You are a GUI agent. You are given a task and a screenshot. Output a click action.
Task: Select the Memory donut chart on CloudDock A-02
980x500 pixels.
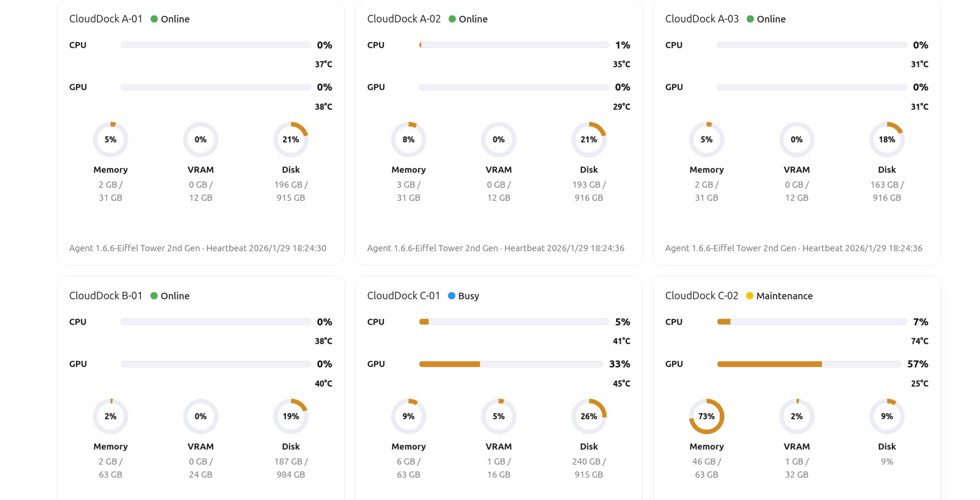[408, 139]
